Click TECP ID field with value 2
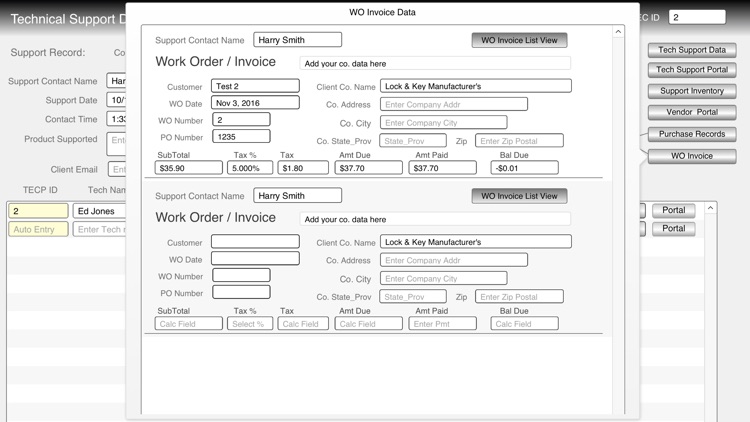Screen dimensions: 750x422 pyautogui.click(x=38, y=211)
